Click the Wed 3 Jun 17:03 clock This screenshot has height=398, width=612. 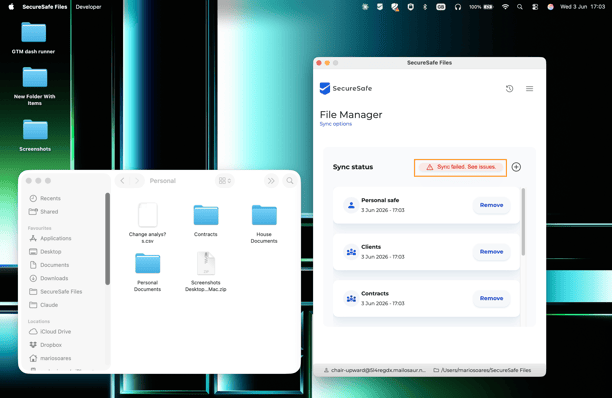point(582,7)
